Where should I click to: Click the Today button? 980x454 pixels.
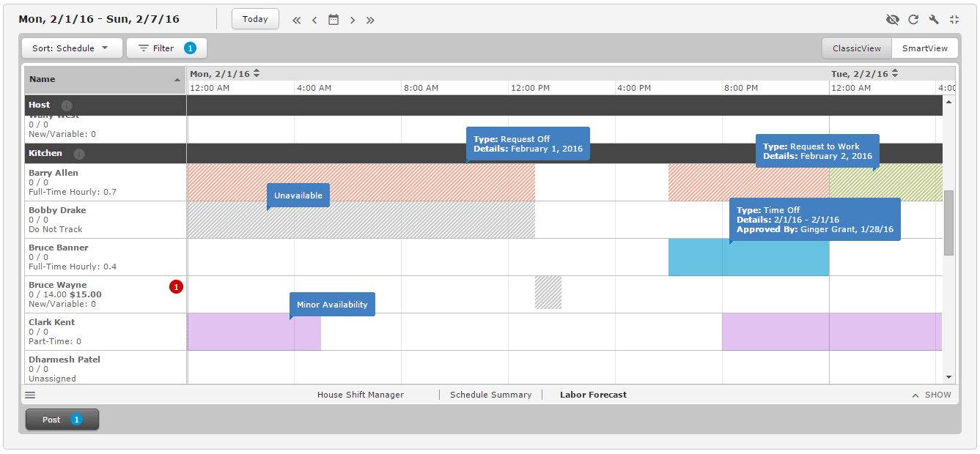coord(255,19)
